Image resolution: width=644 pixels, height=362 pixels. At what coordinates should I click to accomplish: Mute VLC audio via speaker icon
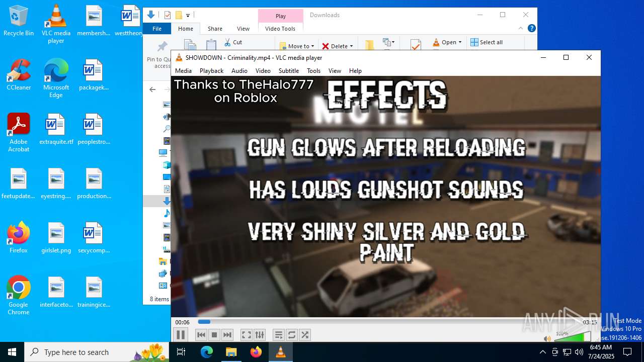(x=547, y=338)
